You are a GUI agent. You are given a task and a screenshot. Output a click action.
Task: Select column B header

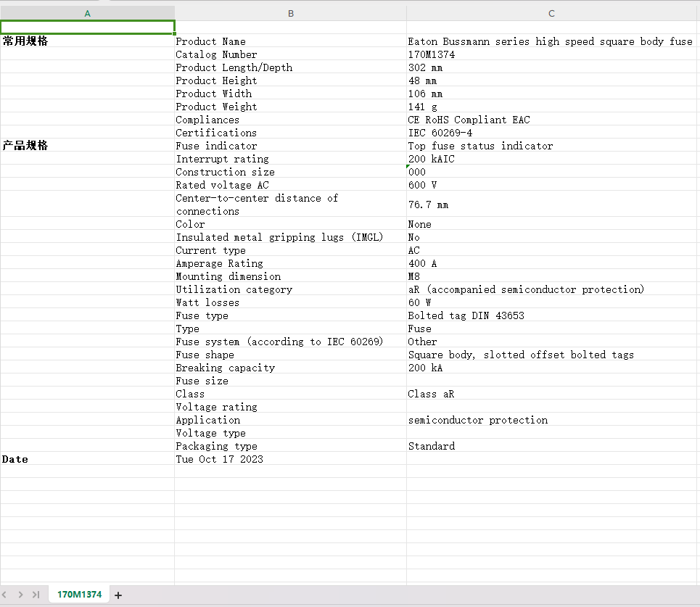(291, 13)
